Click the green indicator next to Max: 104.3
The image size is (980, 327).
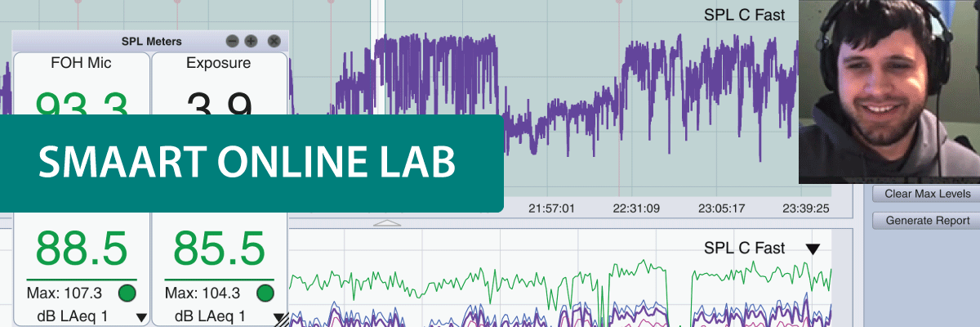pos(265,293)
